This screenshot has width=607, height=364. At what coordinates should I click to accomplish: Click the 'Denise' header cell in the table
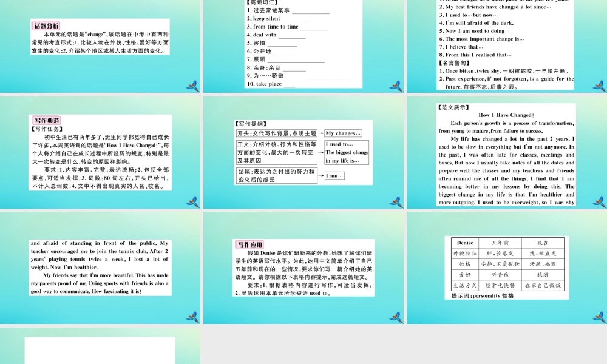465,243
